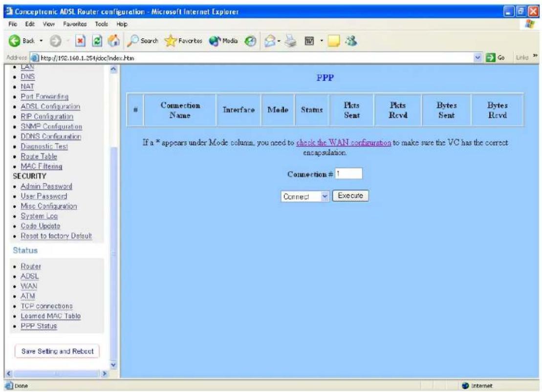Open the RIP Configuration link

pos(47,116)
